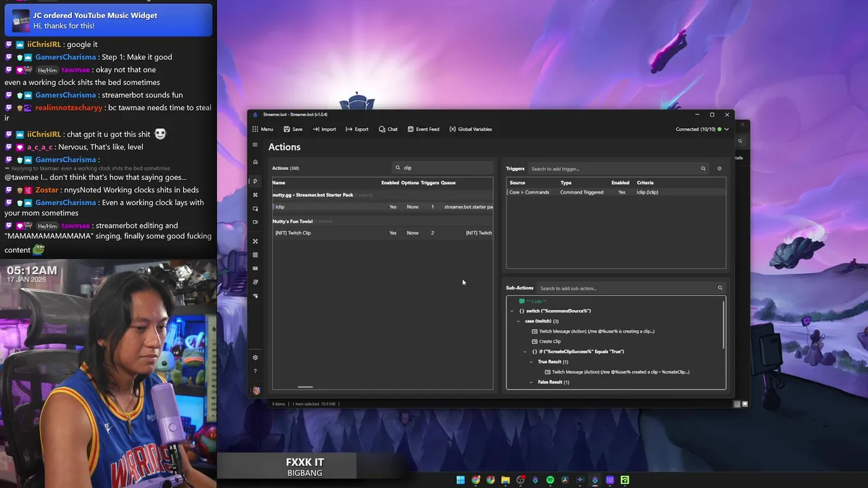Select the Core > Commands trigger row

tap(616, 192)
